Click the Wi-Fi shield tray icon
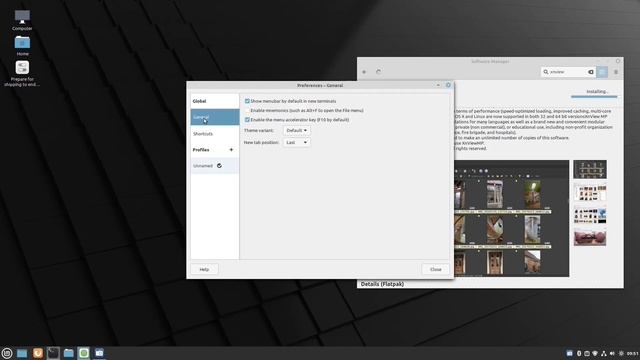 click(x=595, y=353)
